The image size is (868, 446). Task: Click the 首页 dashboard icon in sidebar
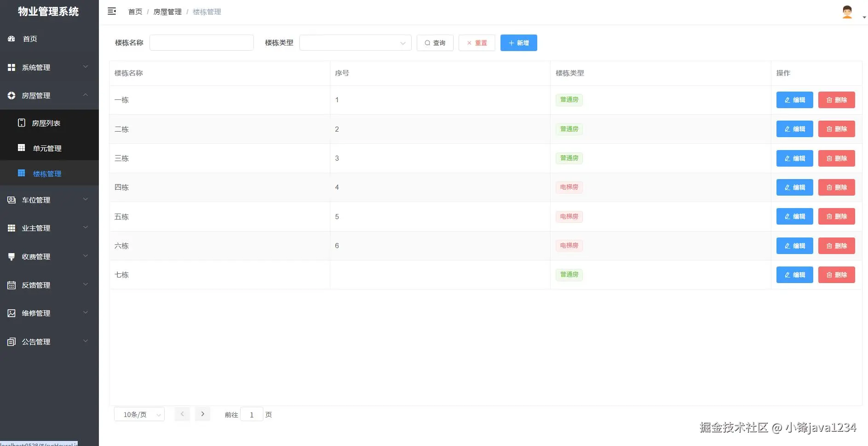coord(11,39)
